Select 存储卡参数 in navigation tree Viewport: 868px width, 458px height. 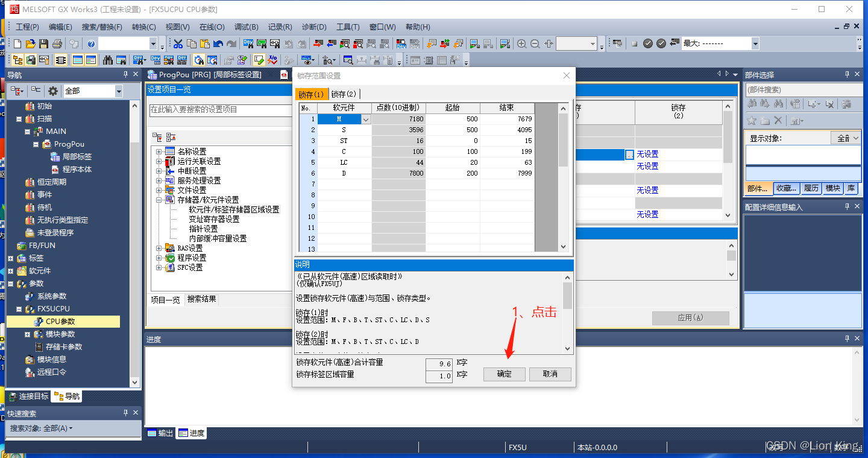point(64,347)
